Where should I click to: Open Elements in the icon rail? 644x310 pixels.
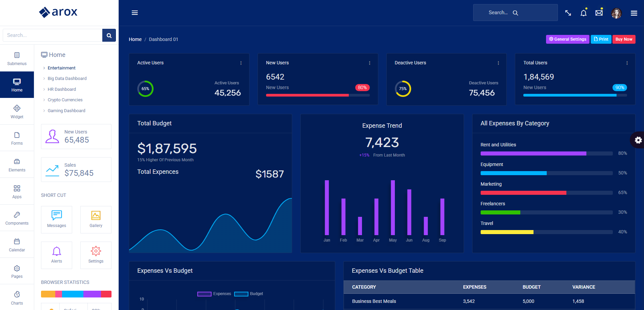pos(17,165)
